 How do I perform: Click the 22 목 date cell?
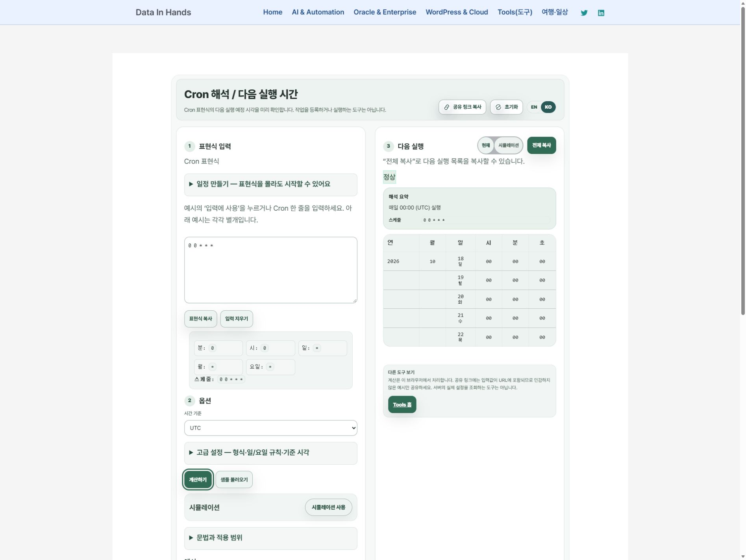pos(460,337)
